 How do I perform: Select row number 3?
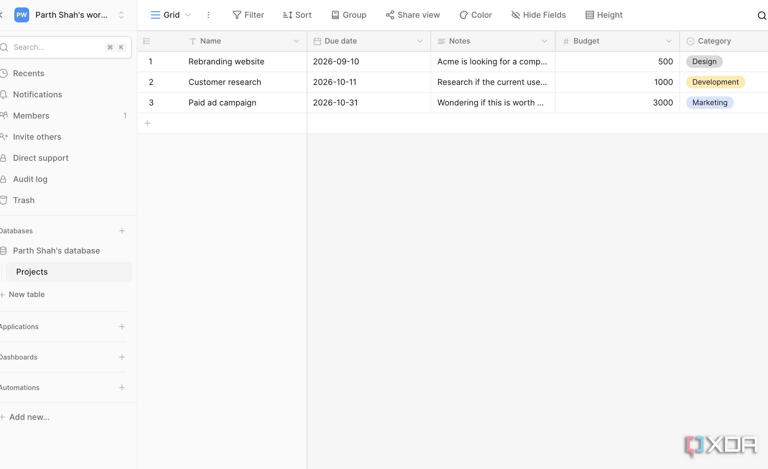pos(151,103)
